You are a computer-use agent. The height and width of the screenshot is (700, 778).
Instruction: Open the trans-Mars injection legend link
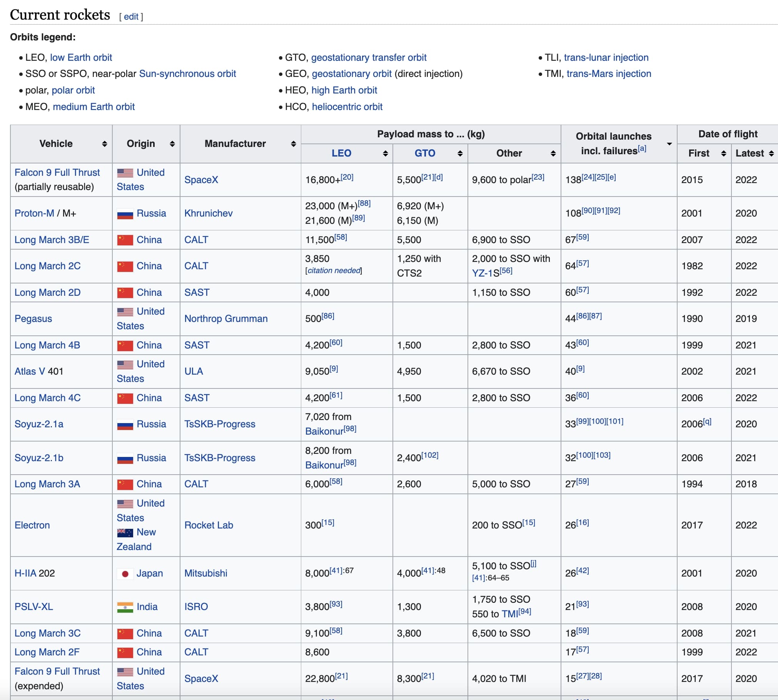[x=609, y=74]
